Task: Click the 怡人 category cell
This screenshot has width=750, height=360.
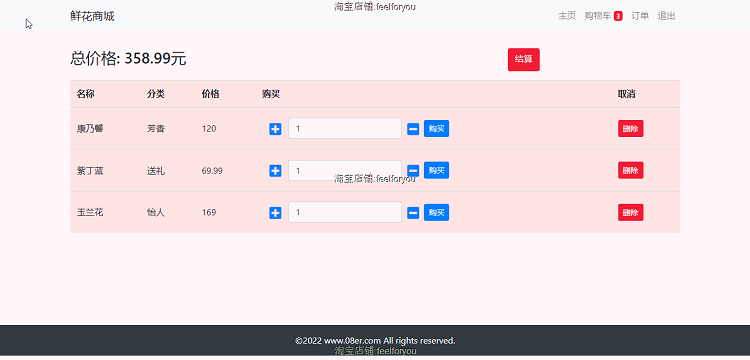Action: pos(156,212)
